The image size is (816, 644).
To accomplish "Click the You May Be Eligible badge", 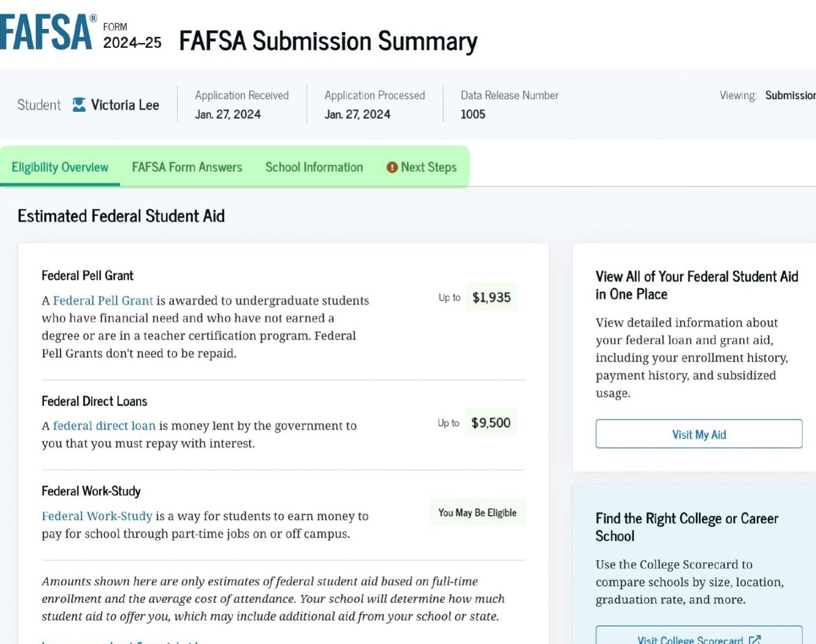I will 477,513.
